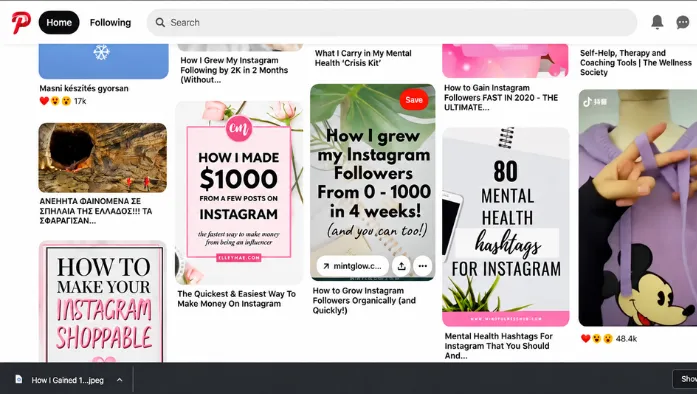Open the blue snowflake pin
Image resolution: width=697 pixels, height=394 pixels.
coord(104,61)
